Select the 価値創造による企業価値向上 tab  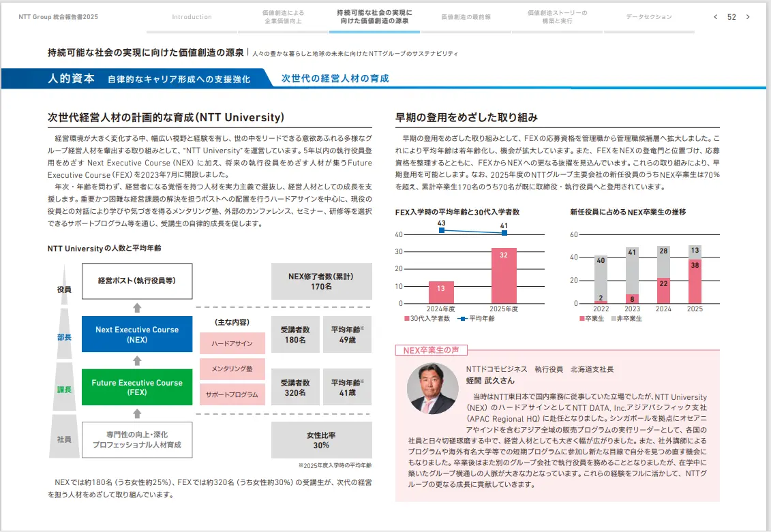tap(284, 17)
